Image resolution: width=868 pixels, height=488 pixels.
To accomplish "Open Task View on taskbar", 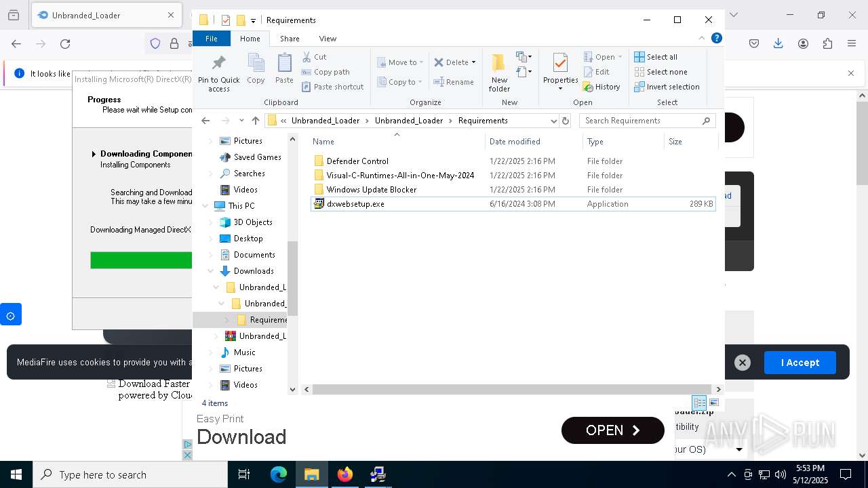I will tap(244, 474).
